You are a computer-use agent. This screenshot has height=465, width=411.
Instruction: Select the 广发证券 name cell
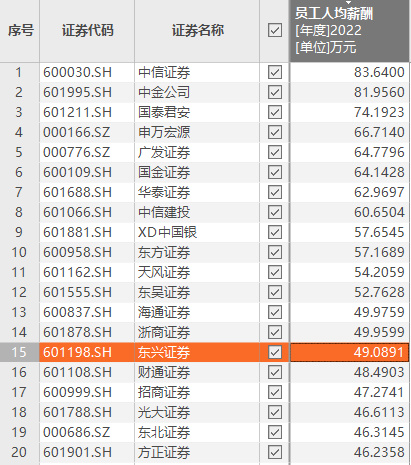[x=164, y=152]
